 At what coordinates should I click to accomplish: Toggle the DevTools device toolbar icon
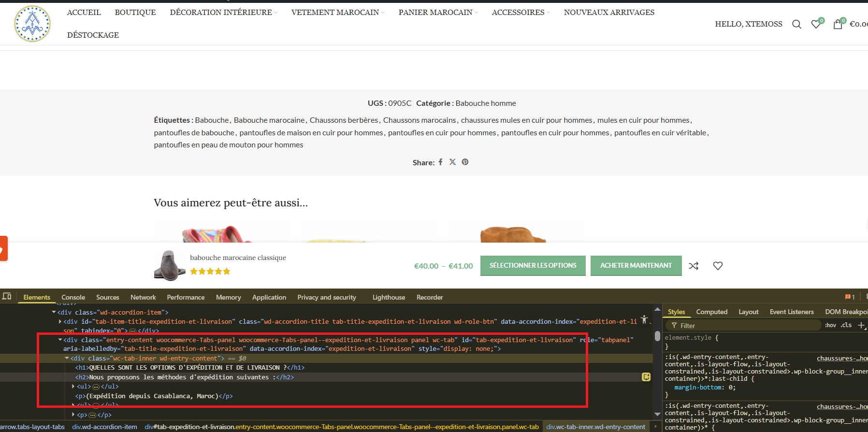7,296
